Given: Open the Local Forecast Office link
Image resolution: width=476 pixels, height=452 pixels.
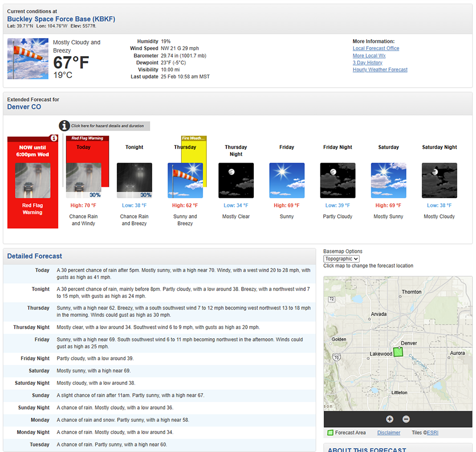Looking at the screenshot, I should [376, 49].
